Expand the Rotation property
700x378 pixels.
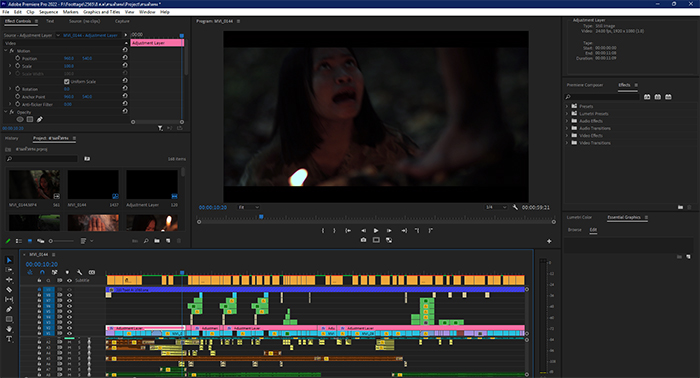pyautogui.click(x=10, y=89)
